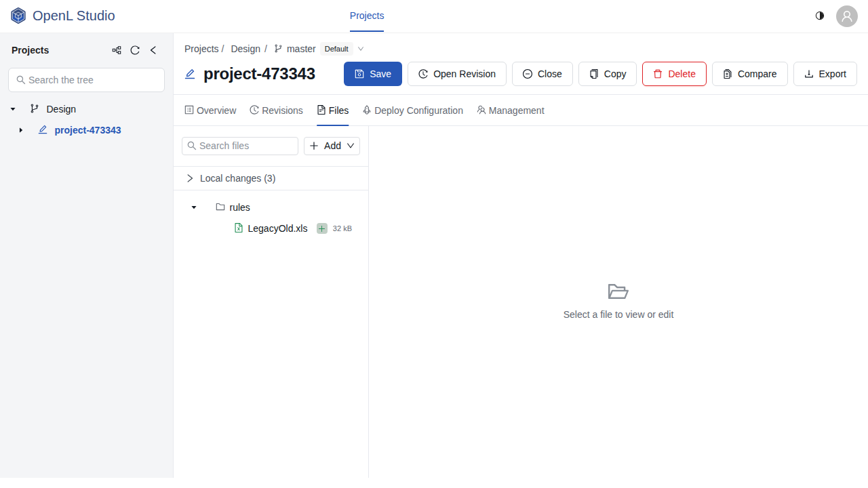The height and width of the screenshot is (488, 868).
Task: Select the LegacyOld.xls file
Action: (x=277, y=228)
